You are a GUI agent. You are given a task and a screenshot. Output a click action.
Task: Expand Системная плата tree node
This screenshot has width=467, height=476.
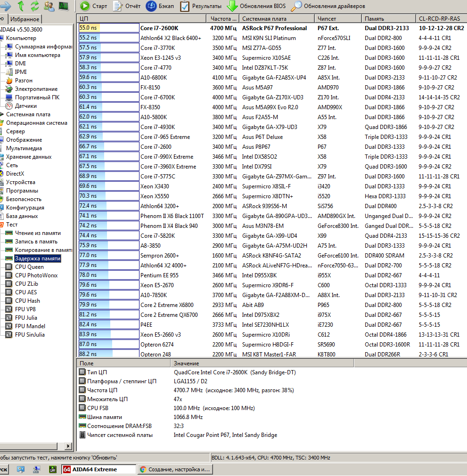coord(25,114)
